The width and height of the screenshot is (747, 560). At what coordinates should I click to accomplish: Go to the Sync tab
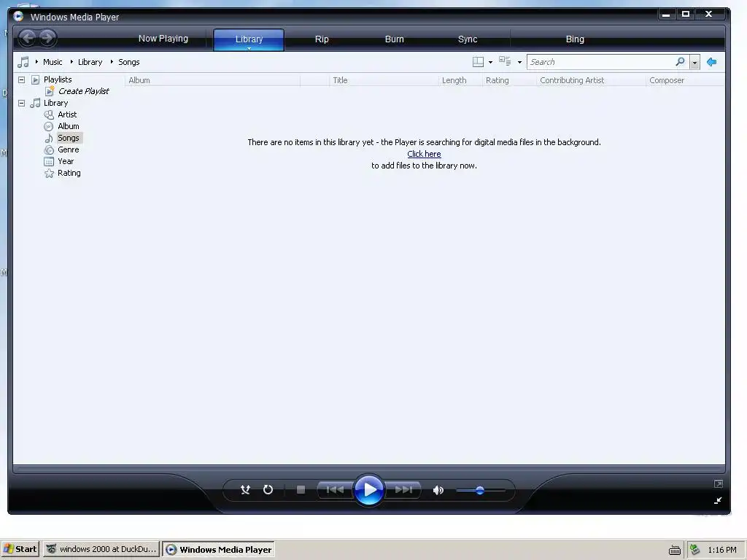[468, 39]
